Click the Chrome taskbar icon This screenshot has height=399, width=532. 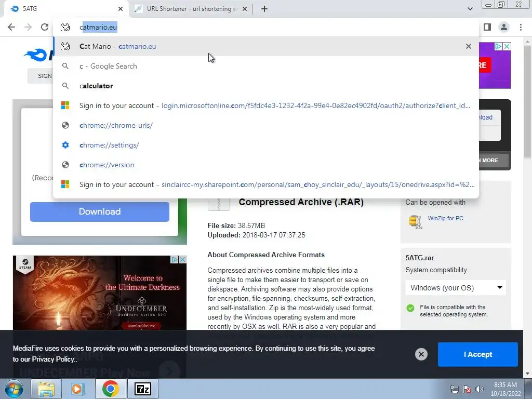pos(110,389)
